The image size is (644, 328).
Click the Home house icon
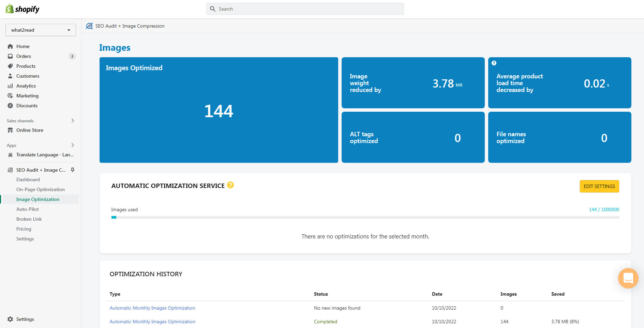(x=10, y=46)
